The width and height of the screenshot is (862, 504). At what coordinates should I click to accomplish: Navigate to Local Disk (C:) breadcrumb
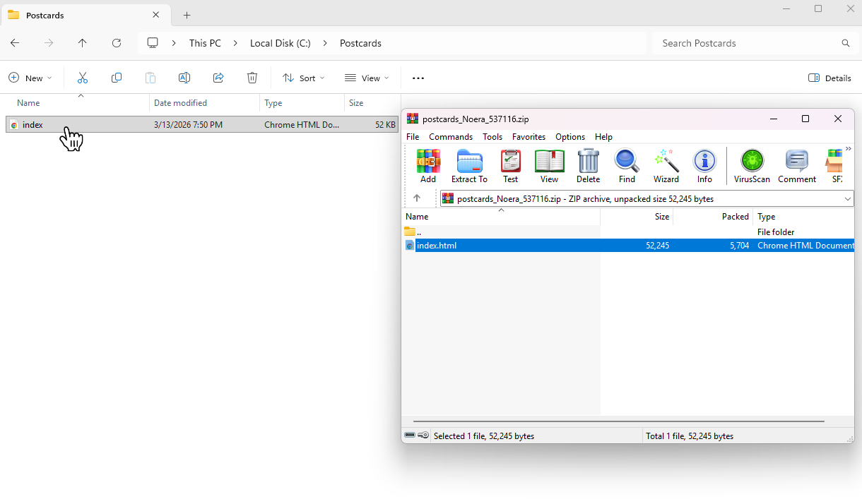click(x=281, y=43)
